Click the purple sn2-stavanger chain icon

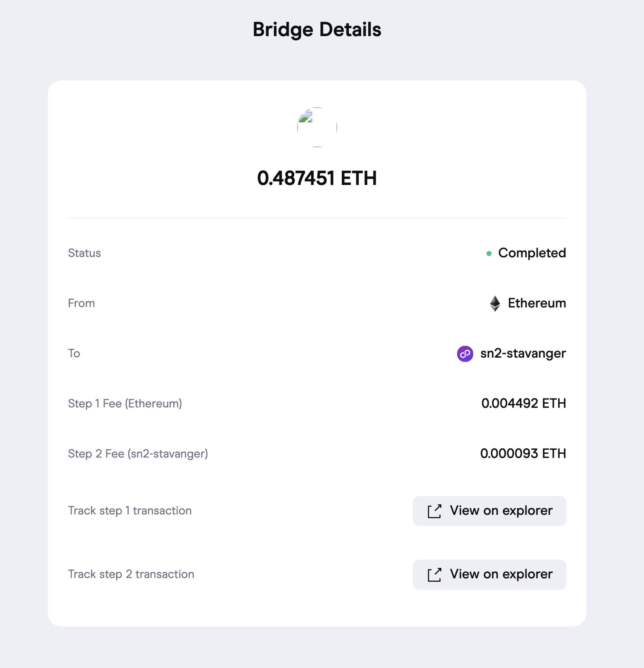[x=465, y=353]
